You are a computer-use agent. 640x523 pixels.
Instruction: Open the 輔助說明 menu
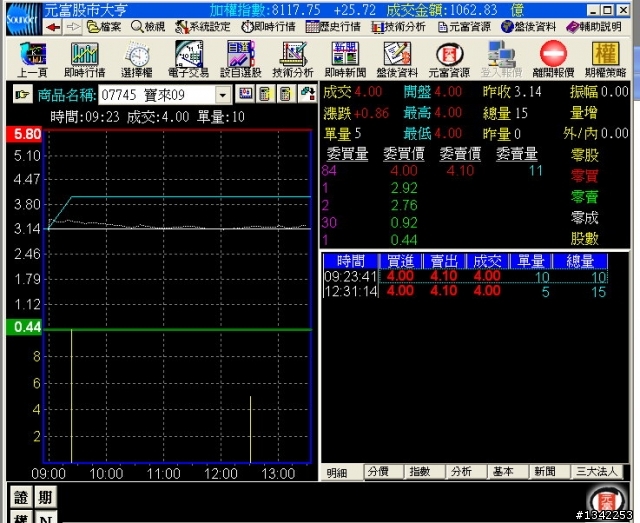coord(594,27)
